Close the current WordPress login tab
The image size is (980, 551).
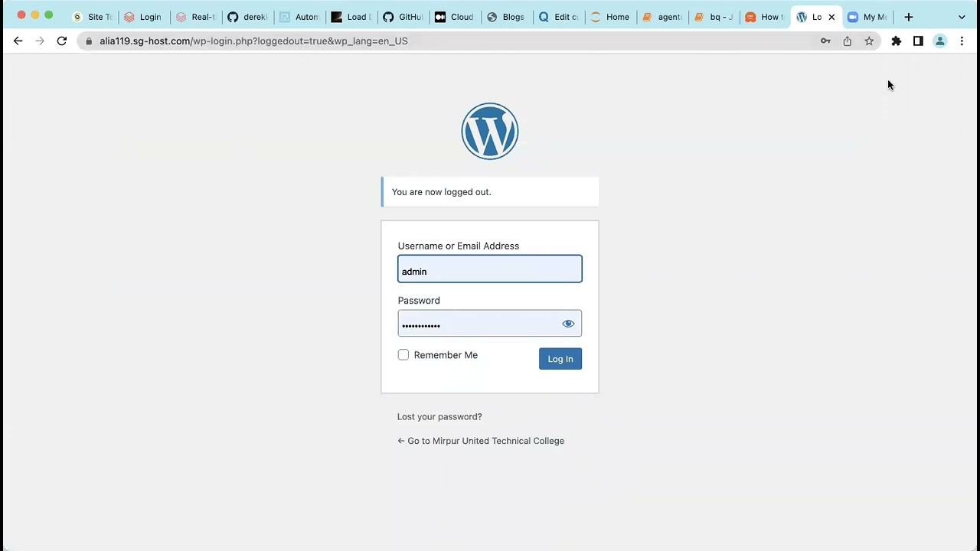pos(831,17)
